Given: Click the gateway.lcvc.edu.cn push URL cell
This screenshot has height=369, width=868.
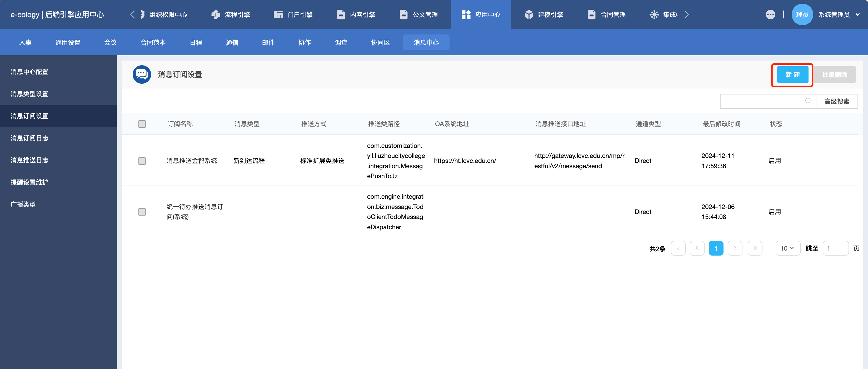Looking at the screenshot, I should coord(579,161).
